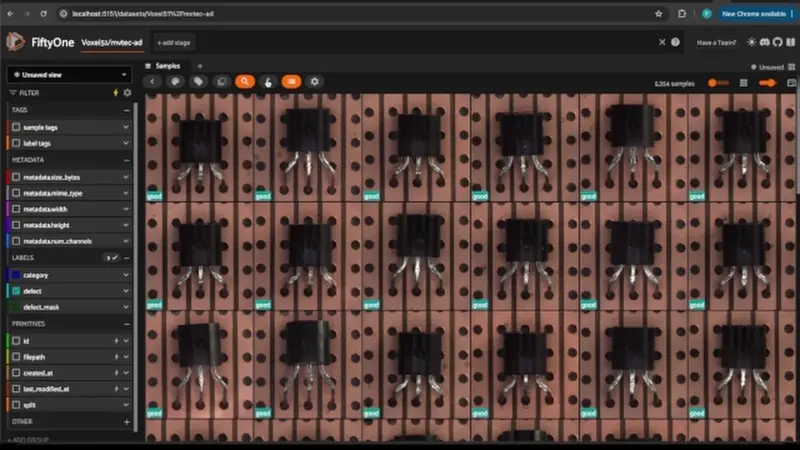This screenshot has width=800, height=450.
Task: Uncheck the defect label checkbox
Action: coord(16,291)
